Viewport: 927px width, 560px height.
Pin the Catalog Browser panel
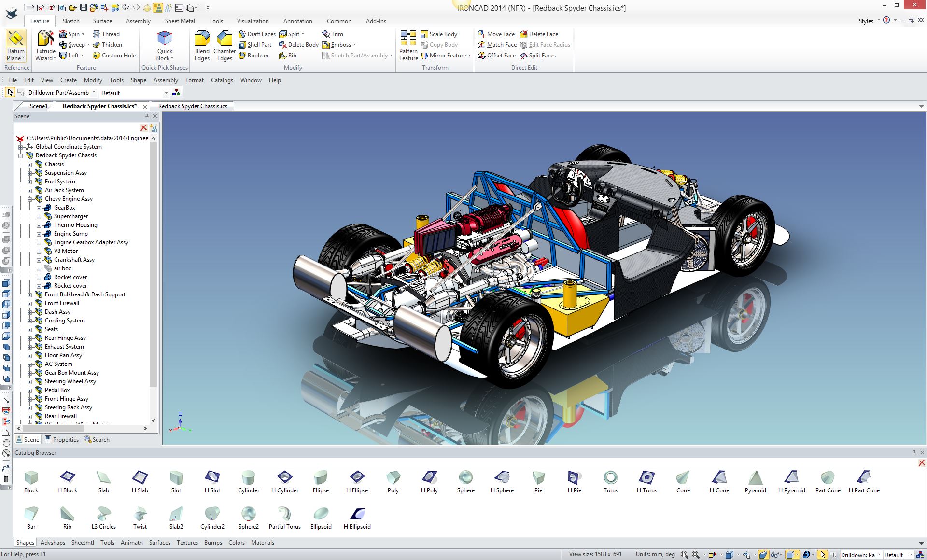(913, 452)
